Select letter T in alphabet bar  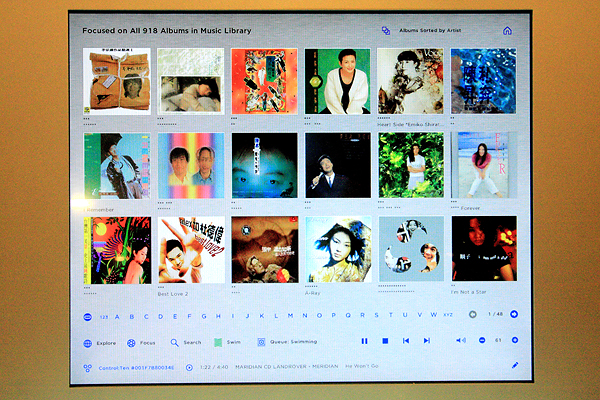391,315
